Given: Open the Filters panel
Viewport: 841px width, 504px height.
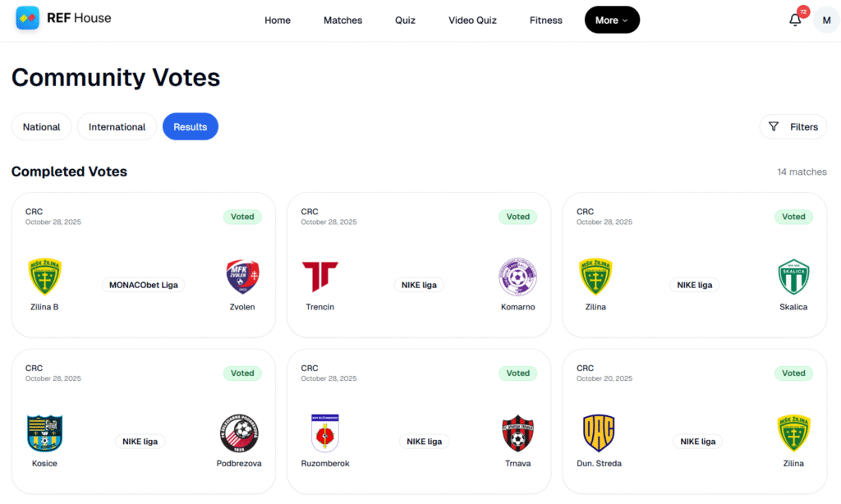Looking at the screenshot, I should (x=793, y=127).
